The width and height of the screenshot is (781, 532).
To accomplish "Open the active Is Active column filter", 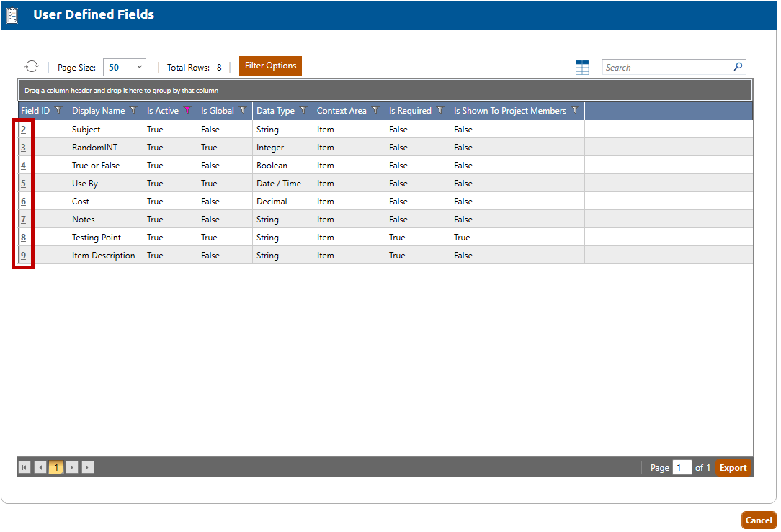I will pyautogui.click(x=187, y=111).
